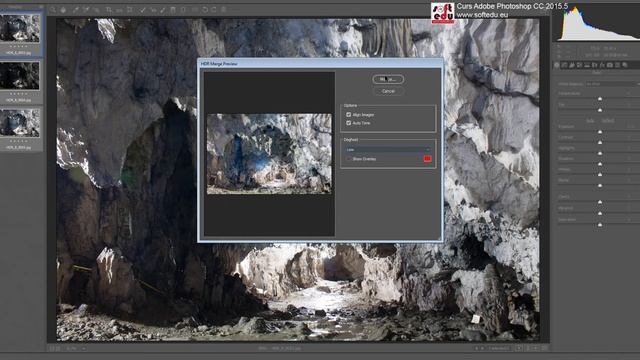640x360 pixels.
Task: Toggle the Align Images checkbox
Action: pyautogui.click(x=349, y=115)
